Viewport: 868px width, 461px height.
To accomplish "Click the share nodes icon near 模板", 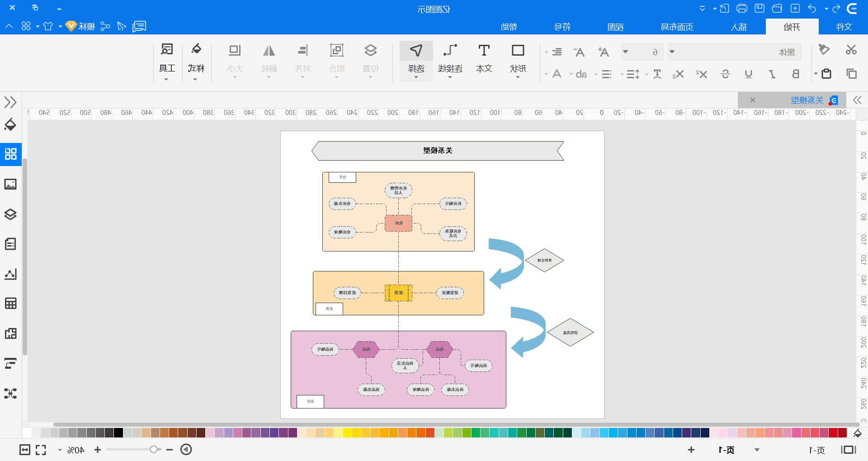I will click(105, 26).
